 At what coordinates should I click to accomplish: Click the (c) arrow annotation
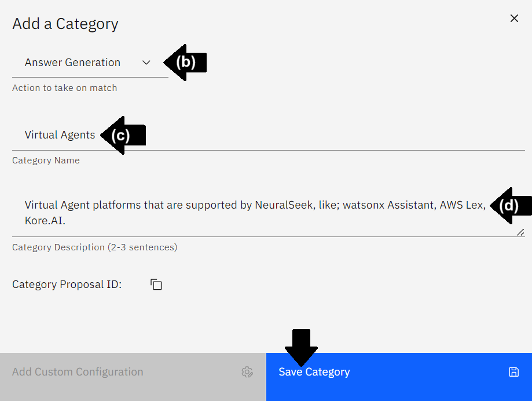(123, 135)
